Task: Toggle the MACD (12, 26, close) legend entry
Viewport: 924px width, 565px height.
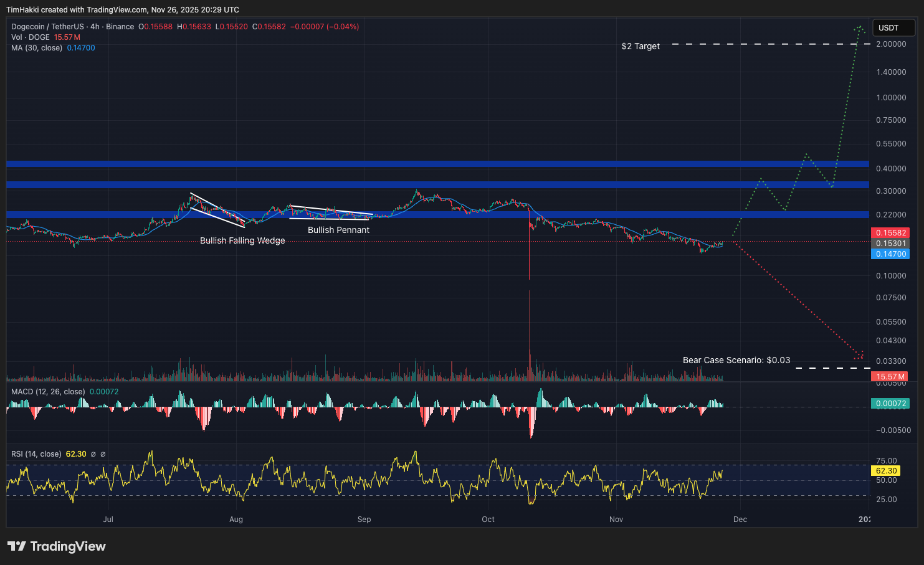Action: coord(48,392)
